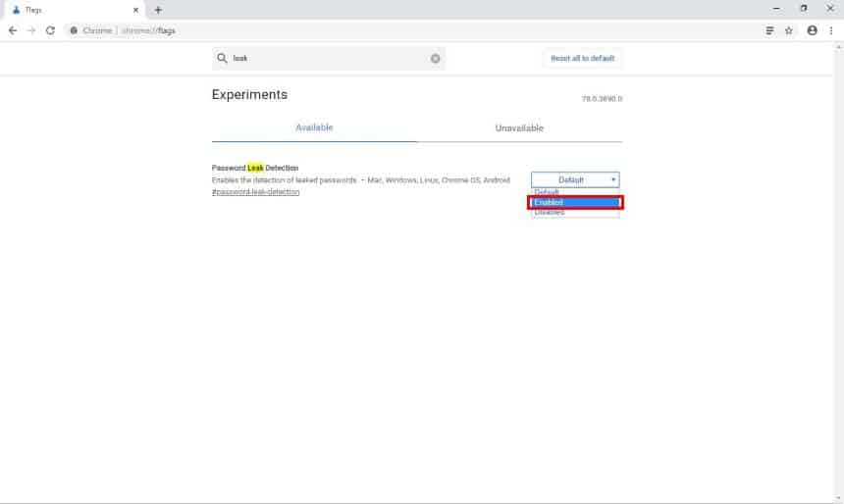Close the Flags browser tab
This screenshot has height=504, width=844.
point(135,10)
